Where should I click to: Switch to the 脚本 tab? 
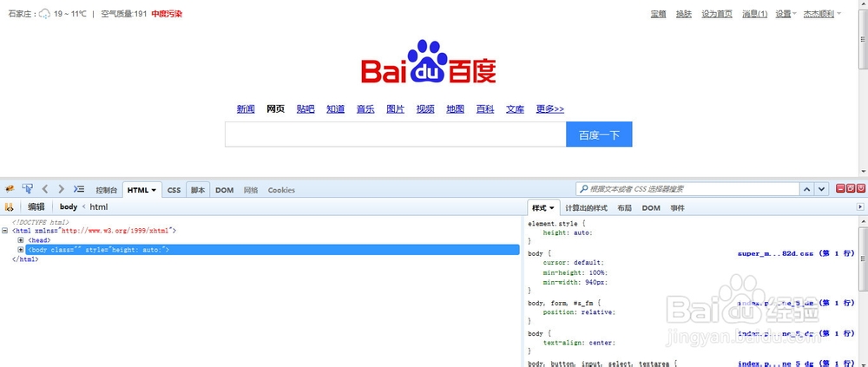(x=198, y=190)
